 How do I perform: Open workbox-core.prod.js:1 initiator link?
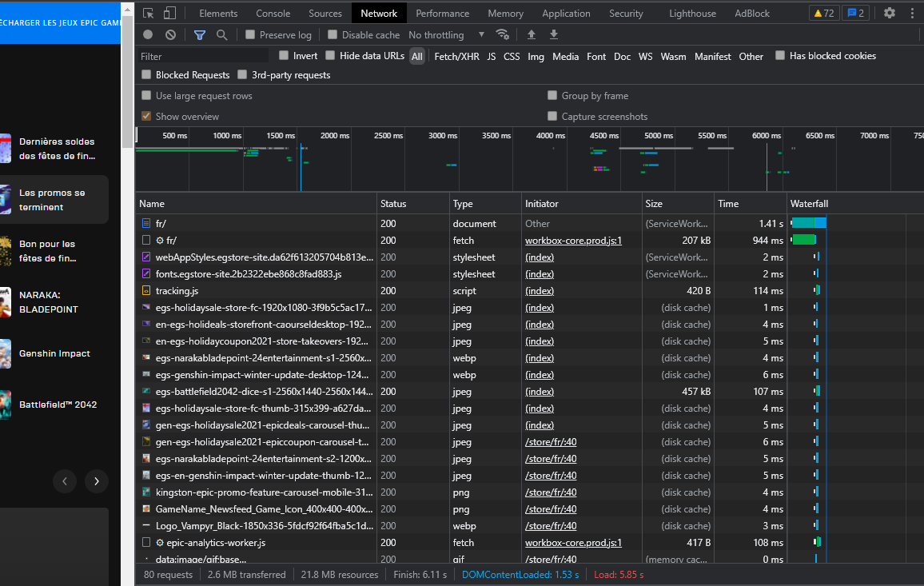(573, 240)
